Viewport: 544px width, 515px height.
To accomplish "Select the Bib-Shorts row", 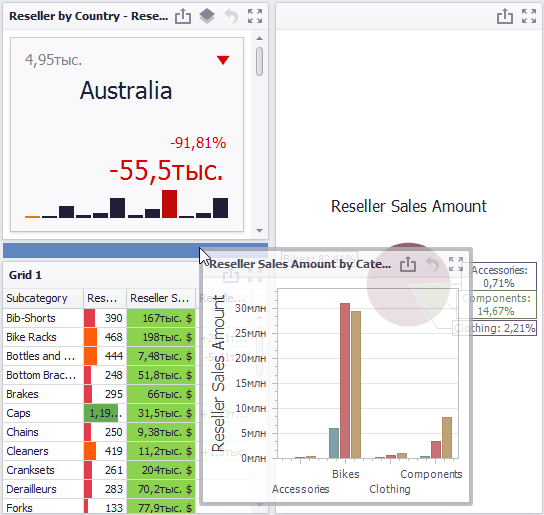I will tap(99, 318).
